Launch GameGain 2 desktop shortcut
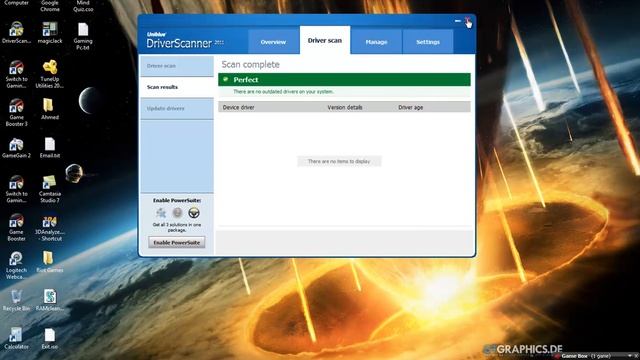This screenshot has height=360, width=640. click(16, 148)
